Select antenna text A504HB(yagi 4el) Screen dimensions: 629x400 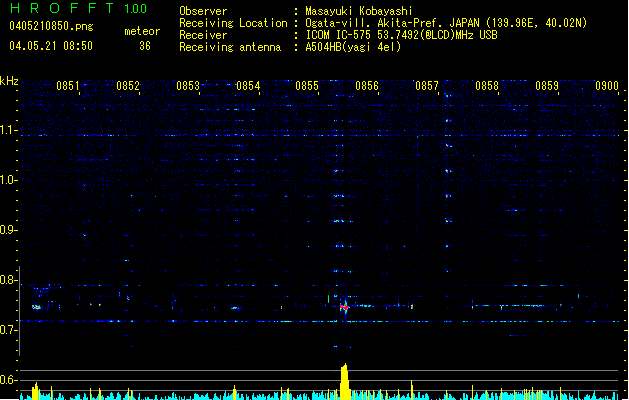pyautogui.click(x=353, y=47)
